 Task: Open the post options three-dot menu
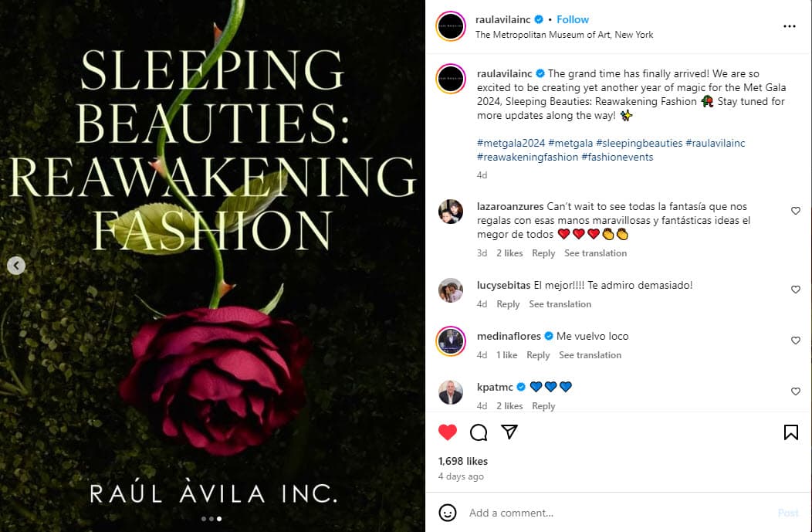tap(790, 25)
